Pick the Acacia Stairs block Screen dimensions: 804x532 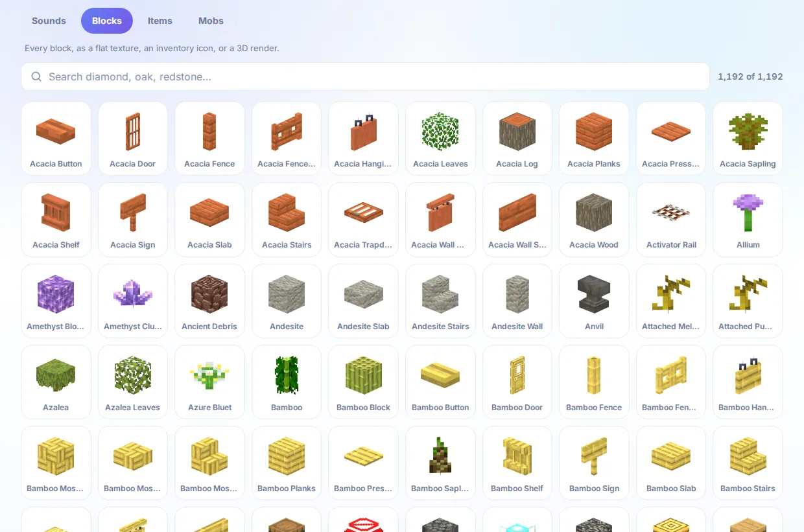coord(287,220)
